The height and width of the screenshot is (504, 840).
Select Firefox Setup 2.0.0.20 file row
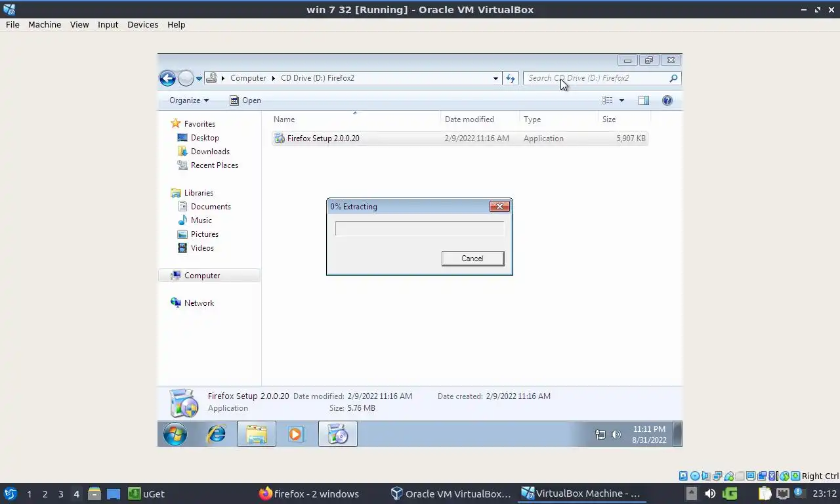pos(459,138)
